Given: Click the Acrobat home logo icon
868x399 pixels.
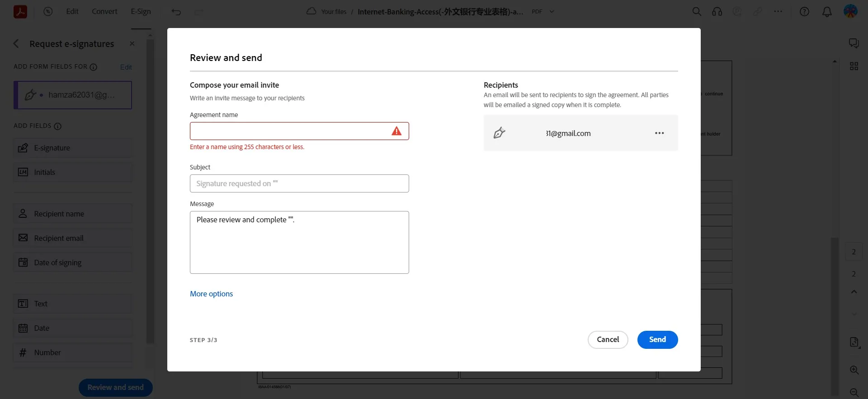Looking at the screenshot, I should coord(20,12).
